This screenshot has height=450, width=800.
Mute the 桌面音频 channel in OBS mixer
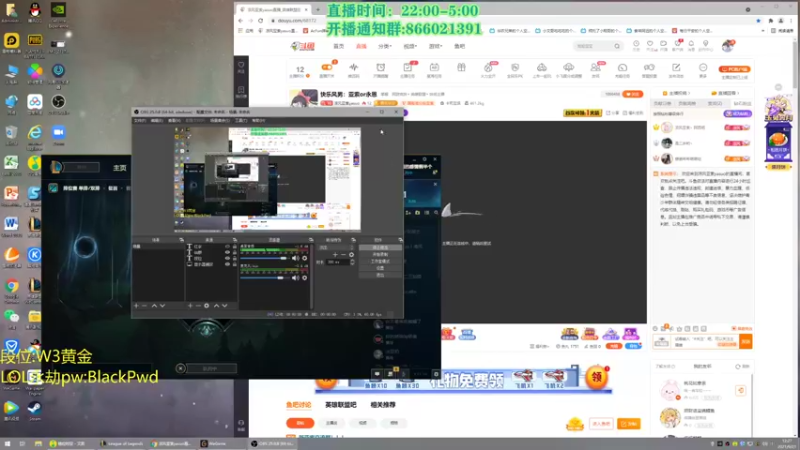295,258
